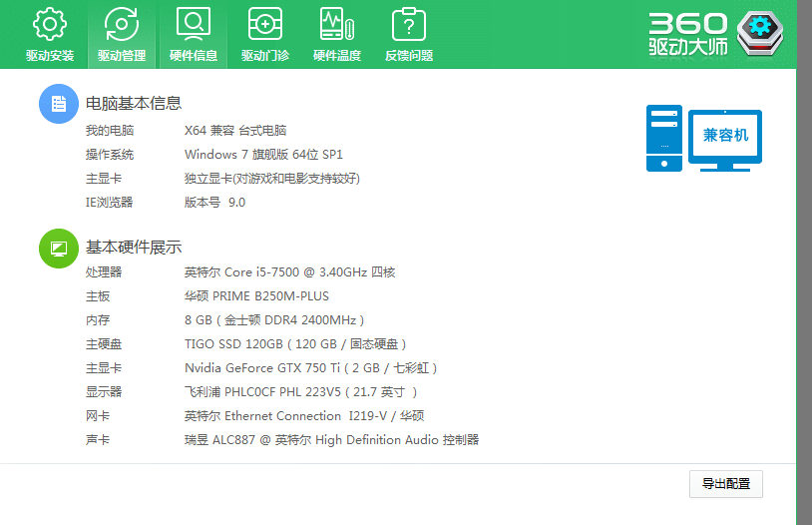Click GPU value 'Nvidia GeForce GTX 750 Ti'

pos(262,368)
